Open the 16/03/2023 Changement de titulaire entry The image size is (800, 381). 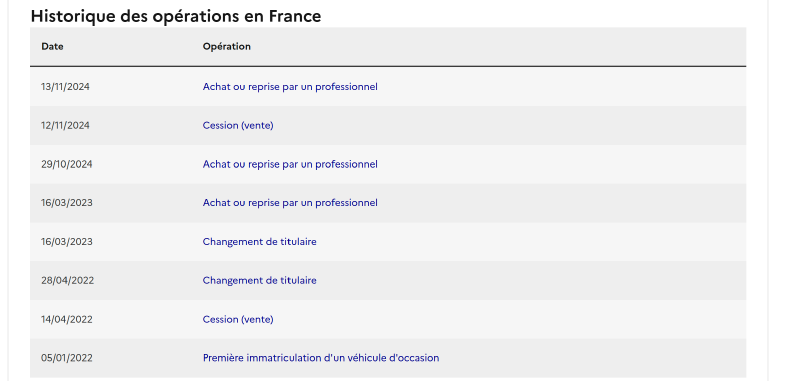pos(259,242)
